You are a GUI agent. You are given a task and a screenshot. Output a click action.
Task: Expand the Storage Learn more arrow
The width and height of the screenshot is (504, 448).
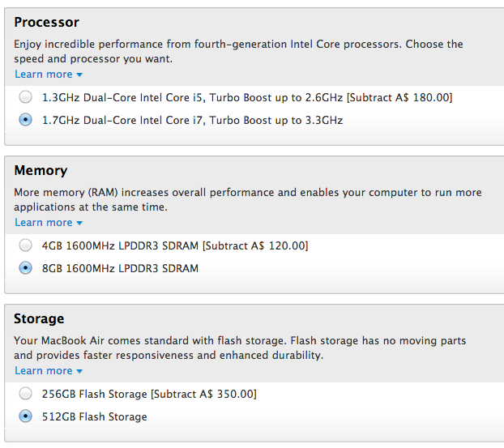[79, 372]
